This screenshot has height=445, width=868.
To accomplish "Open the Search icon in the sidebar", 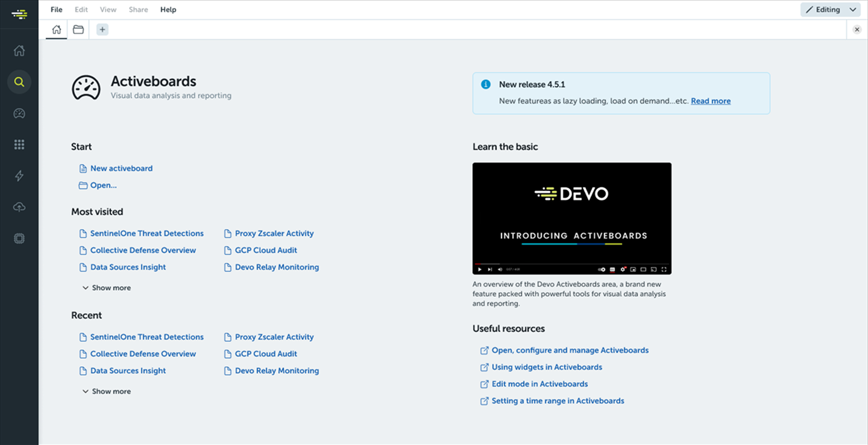I will (x=19, y=82).
